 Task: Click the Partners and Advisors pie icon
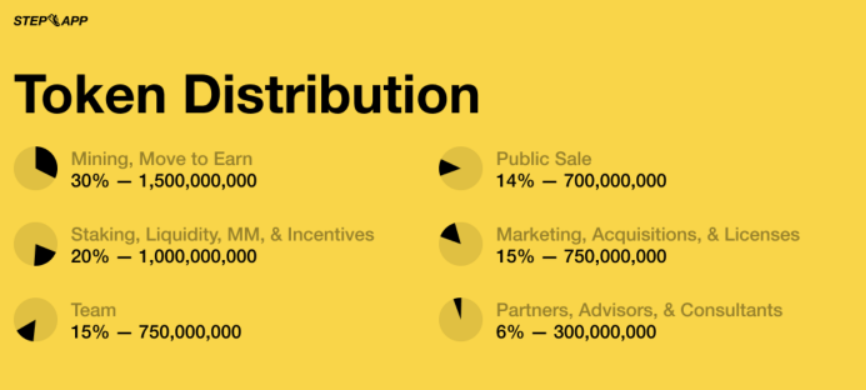pos(461,320)
